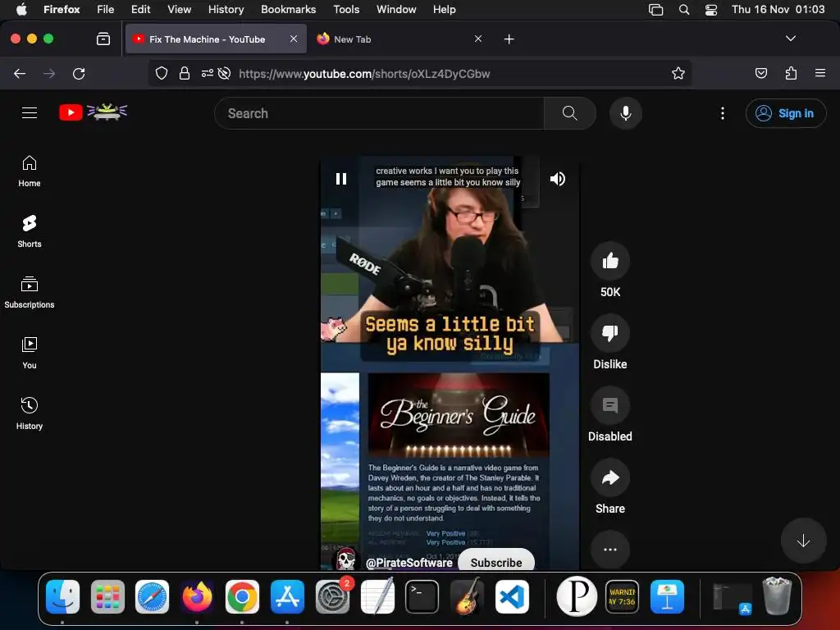
Task: Open tracking protection shield icon
Action: 162,73
